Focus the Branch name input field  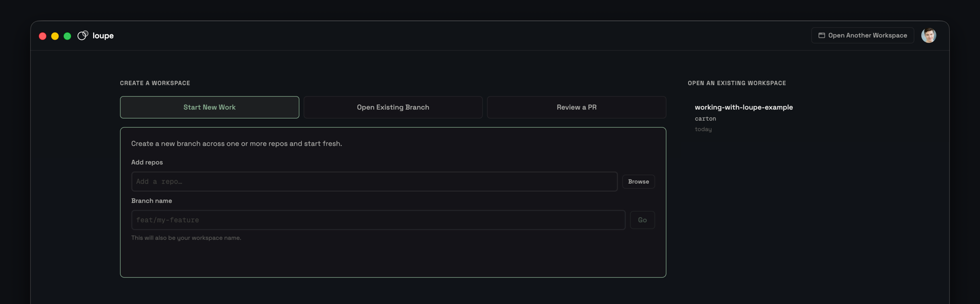(x=378, y=220)
